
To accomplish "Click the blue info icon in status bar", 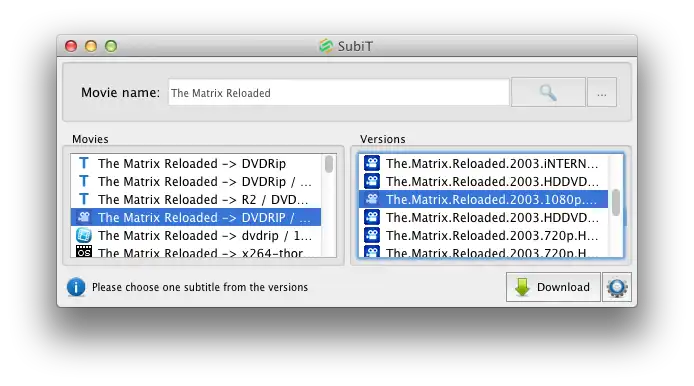I will coord(76,287).
